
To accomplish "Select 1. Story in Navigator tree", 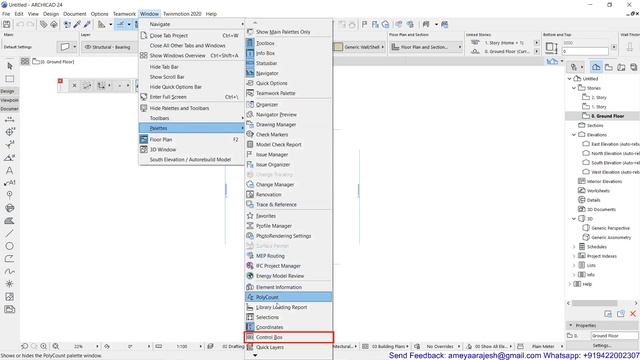I will 598,107.
